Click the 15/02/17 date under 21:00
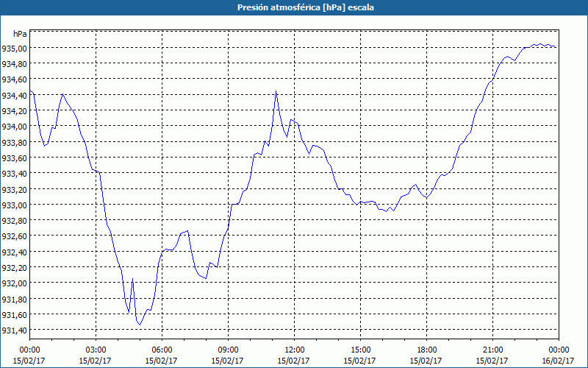The width and height of the screenshot is (588, 368). (x=492, y=361)
